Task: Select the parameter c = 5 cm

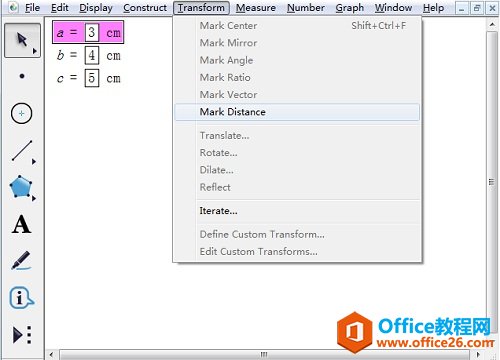Action: click(x=89, y=78)
